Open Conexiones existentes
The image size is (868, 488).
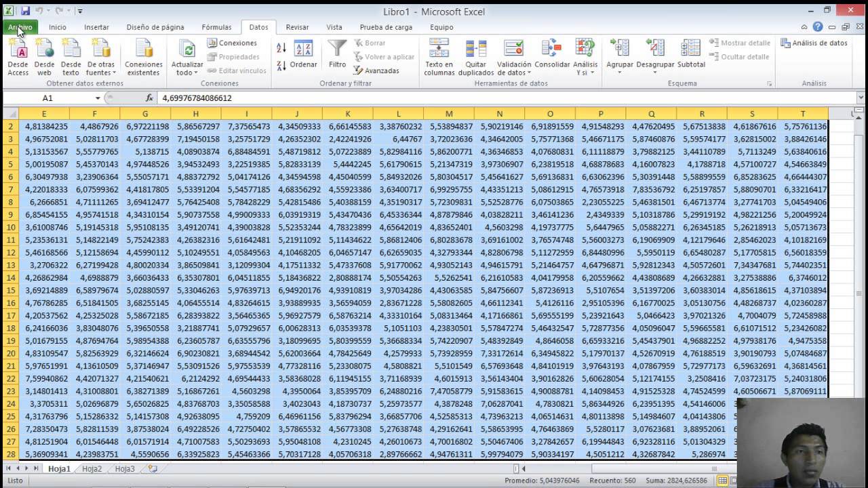[x=144, y=57]
